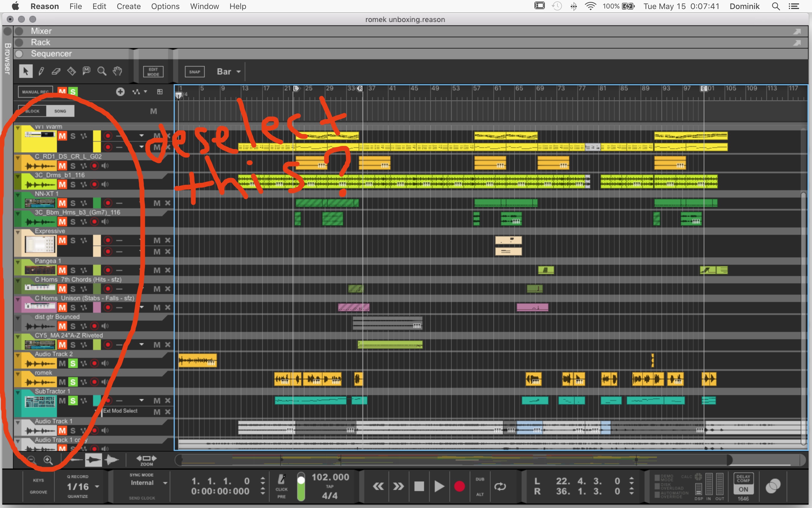Open the File menu
Image resolution: width=812 pixels, height=508 pixels.
(x=76, y=6)
